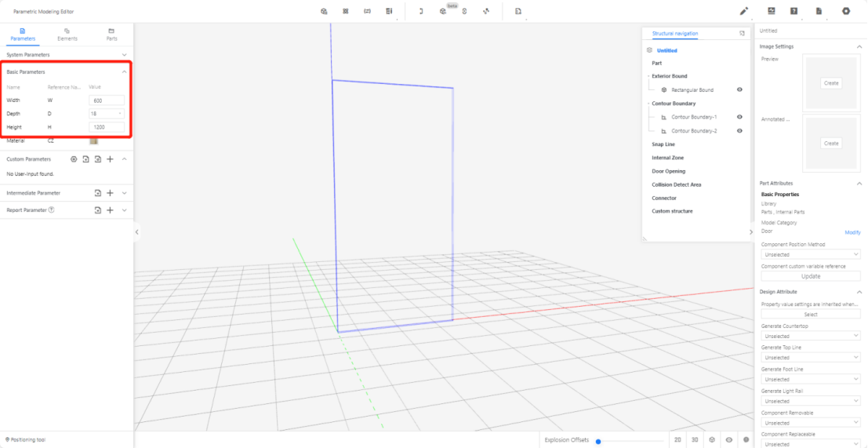Screen dimensions: 868x448
Task: Open the settings gear in top-right corner
Action: 846,11
